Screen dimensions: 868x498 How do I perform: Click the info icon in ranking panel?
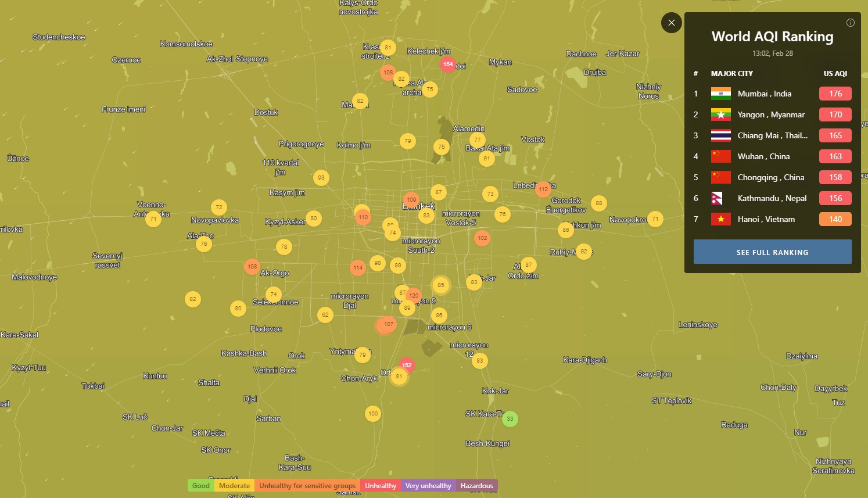coord(850,23)
